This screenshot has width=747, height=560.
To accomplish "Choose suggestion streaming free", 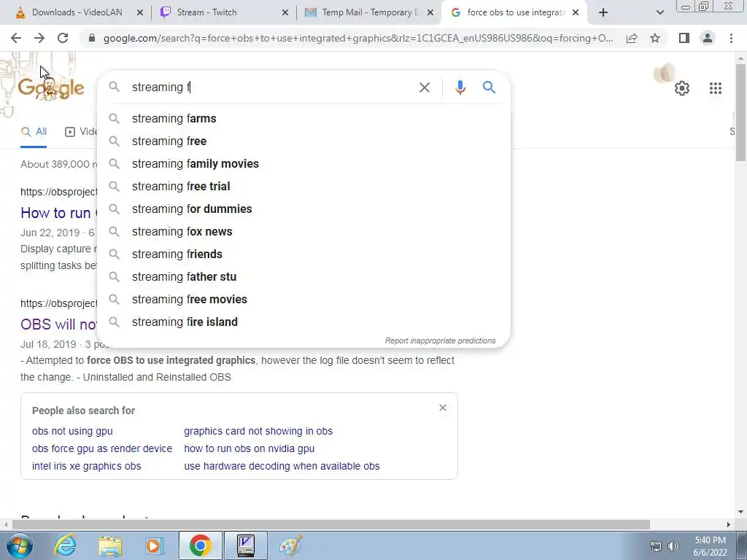I will pos(304,141).
